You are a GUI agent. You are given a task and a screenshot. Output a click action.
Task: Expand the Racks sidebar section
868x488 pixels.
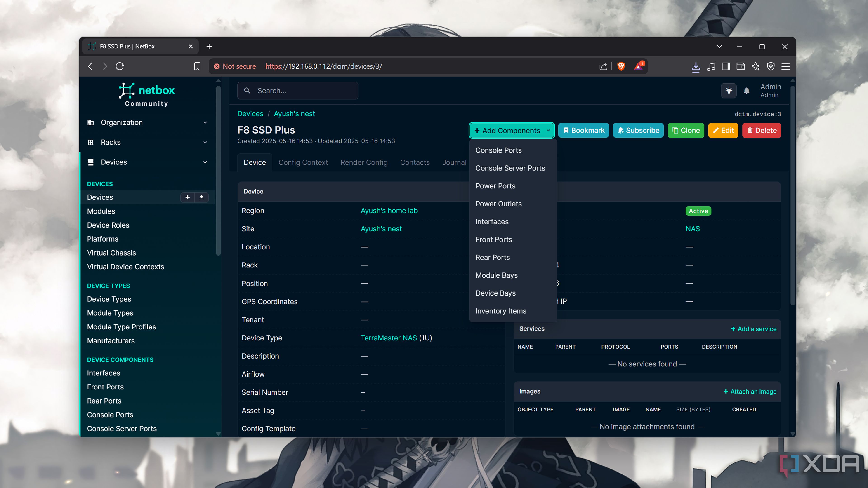pyautogui.click(x=205, y=143)
